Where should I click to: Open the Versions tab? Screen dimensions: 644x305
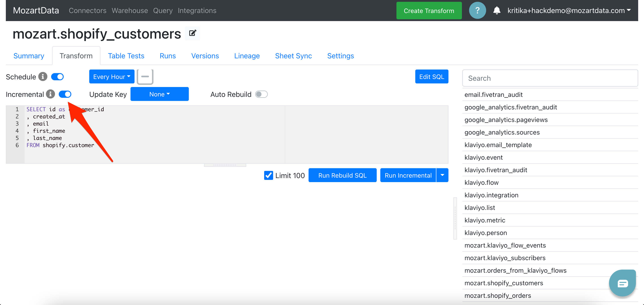coord(205,56)
